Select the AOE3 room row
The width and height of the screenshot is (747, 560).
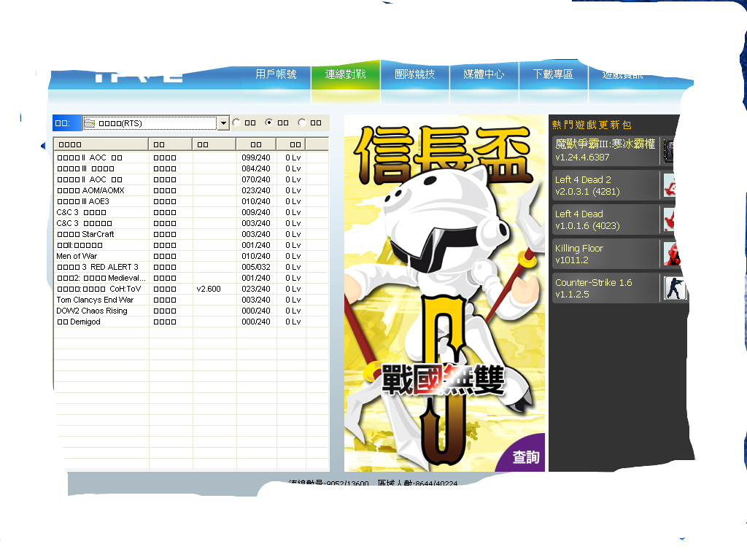pyautogui.click(x=192, y=201)
